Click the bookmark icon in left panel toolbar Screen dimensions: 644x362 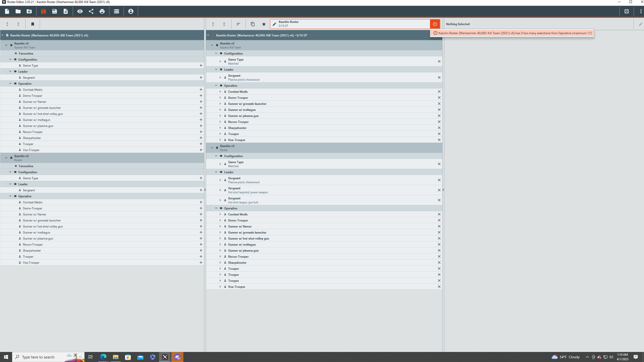[33, 24]
